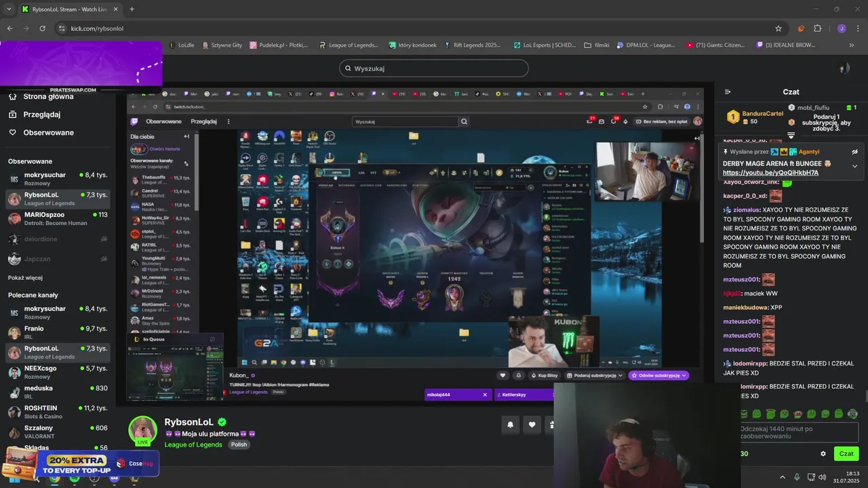Show hidden icons via tray chevron
This screenshot has width=868, height=488.
[783, 477]
